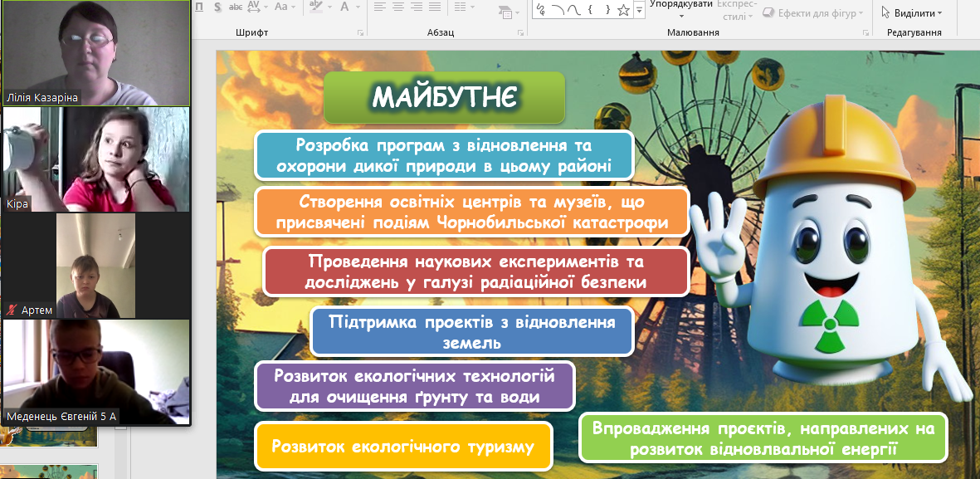Screen dimensions: 980x479
Task: Click the AV character spacing icon
Action: pos(254,7)
